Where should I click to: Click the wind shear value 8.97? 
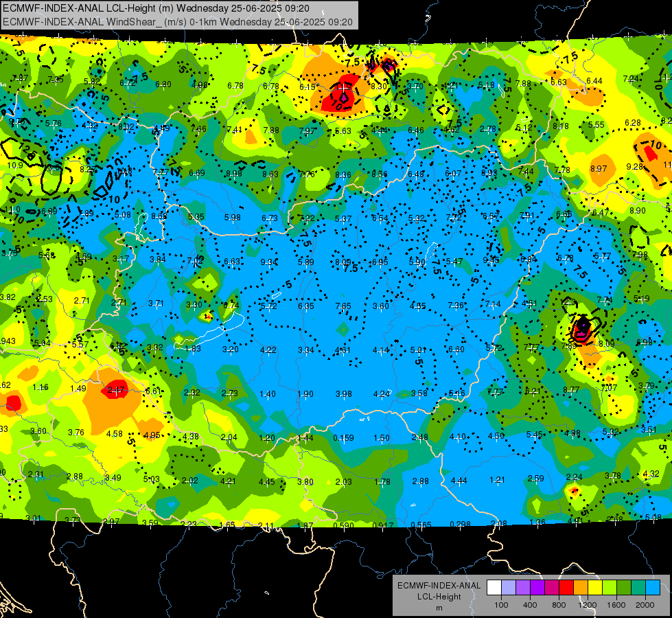(599, 168)
